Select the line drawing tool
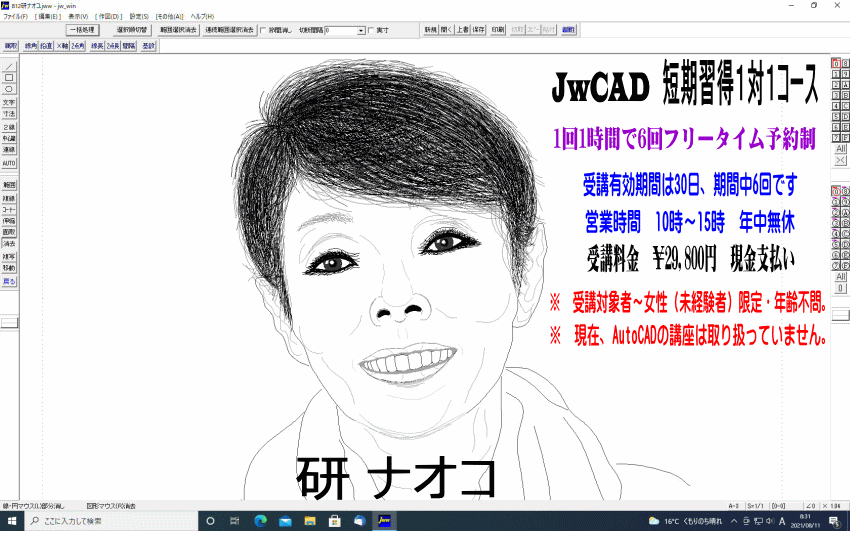Screen dimensions: 850x535 [9, 67]
